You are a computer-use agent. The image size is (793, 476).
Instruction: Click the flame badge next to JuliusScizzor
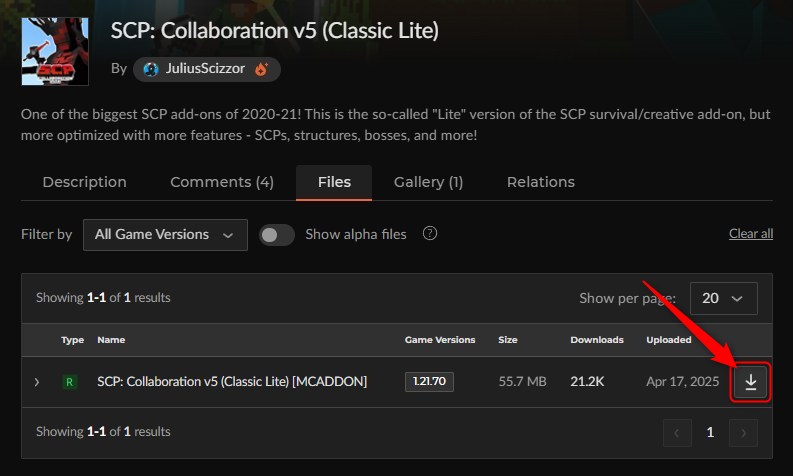click(x=261, y=69)
